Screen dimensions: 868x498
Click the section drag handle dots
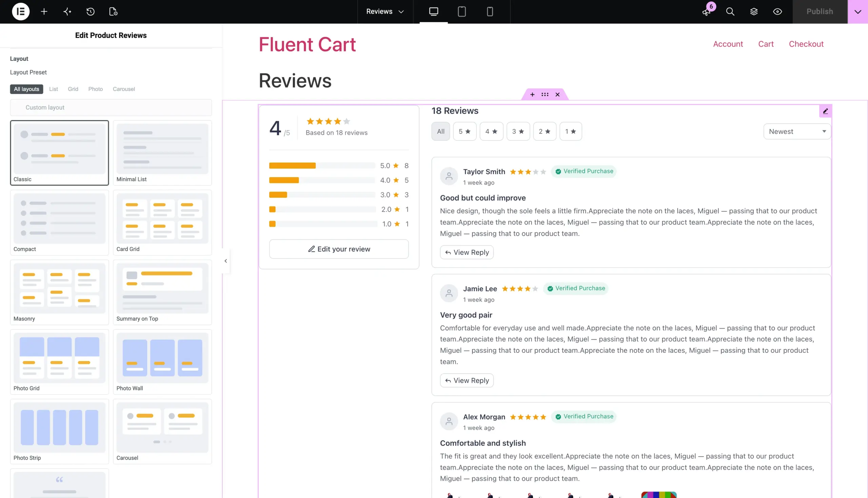click(545, 94)
